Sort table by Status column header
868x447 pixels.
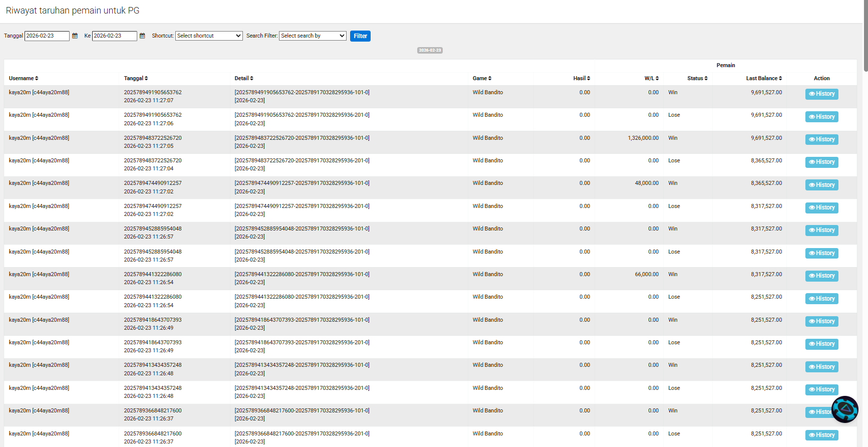(x=697, y=79)
